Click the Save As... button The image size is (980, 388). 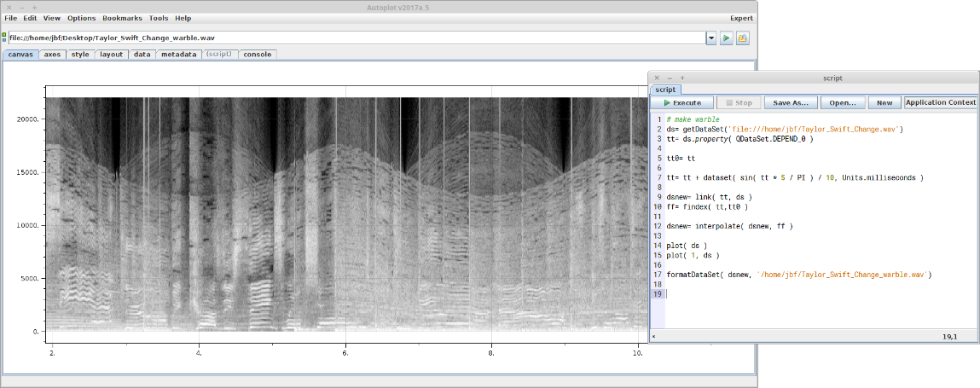point(791,102)
